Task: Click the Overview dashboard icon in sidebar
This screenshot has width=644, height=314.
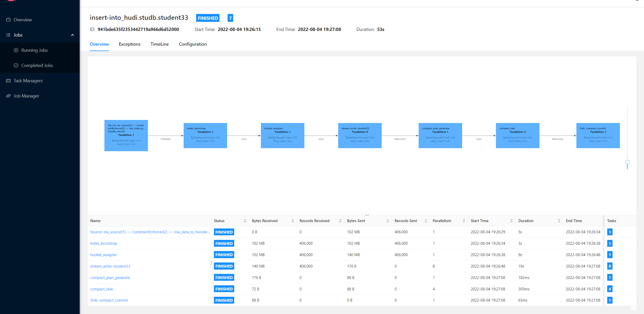Action: tap(8, 20)
